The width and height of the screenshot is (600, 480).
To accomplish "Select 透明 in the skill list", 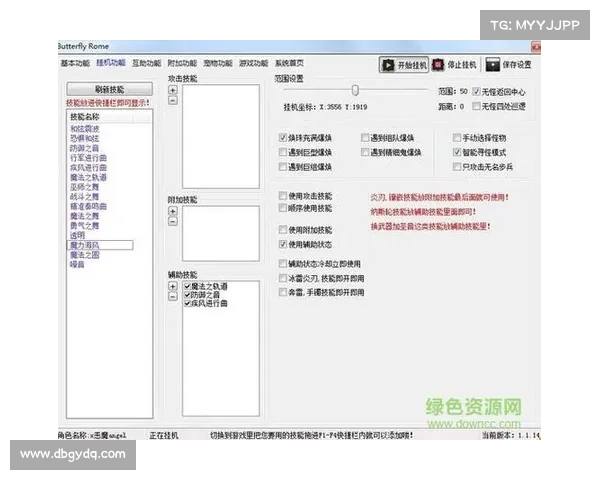I will pos(77,235).
